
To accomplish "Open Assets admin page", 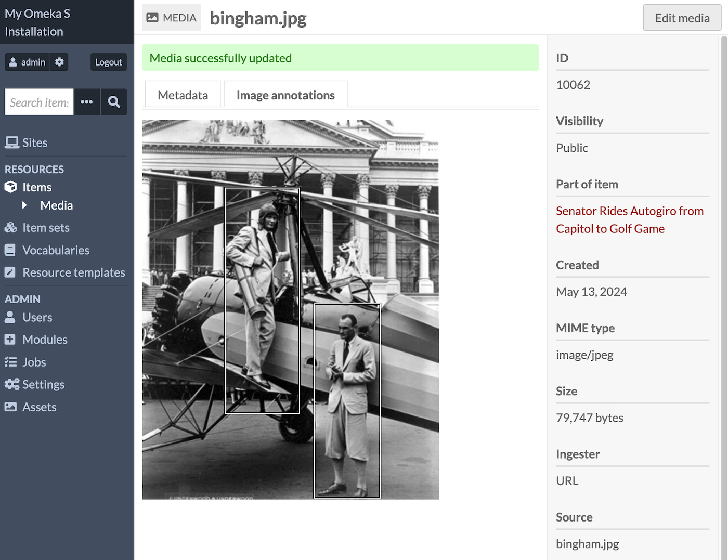I will pos(40,407).
